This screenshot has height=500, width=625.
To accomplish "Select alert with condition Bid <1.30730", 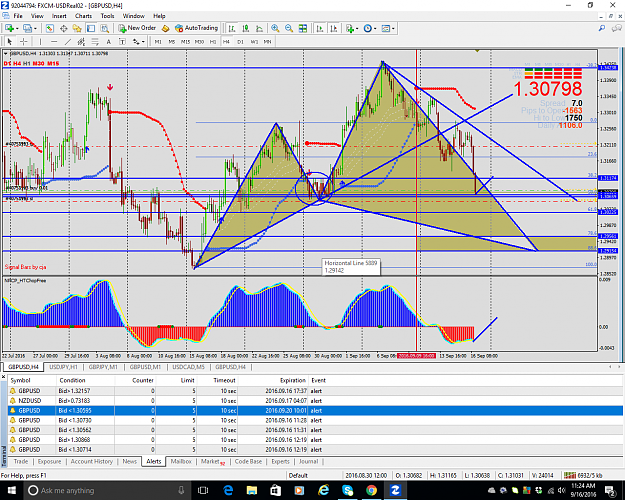I will [x=316, y=420].
